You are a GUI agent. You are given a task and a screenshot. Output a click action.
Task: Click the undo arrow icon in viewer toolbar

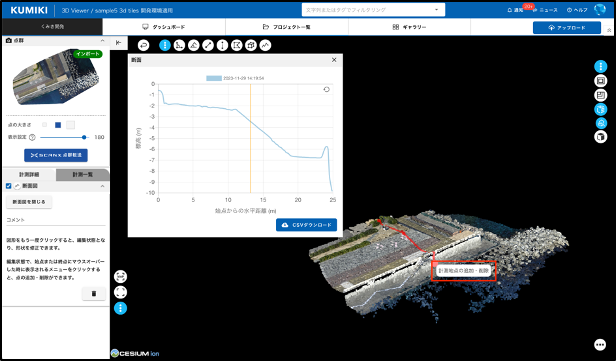coord(144,46)
